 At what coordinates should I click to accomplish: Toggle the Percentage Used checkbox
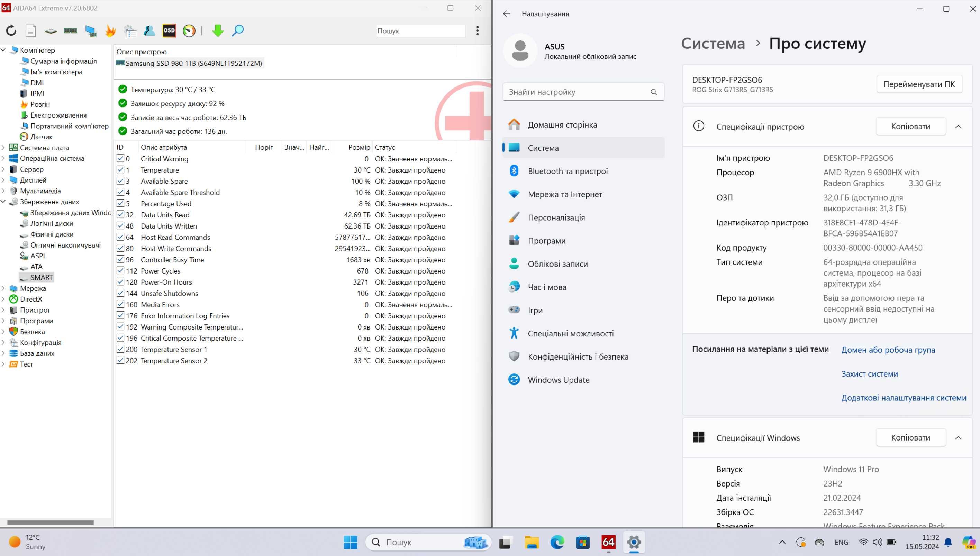point(120,203)
